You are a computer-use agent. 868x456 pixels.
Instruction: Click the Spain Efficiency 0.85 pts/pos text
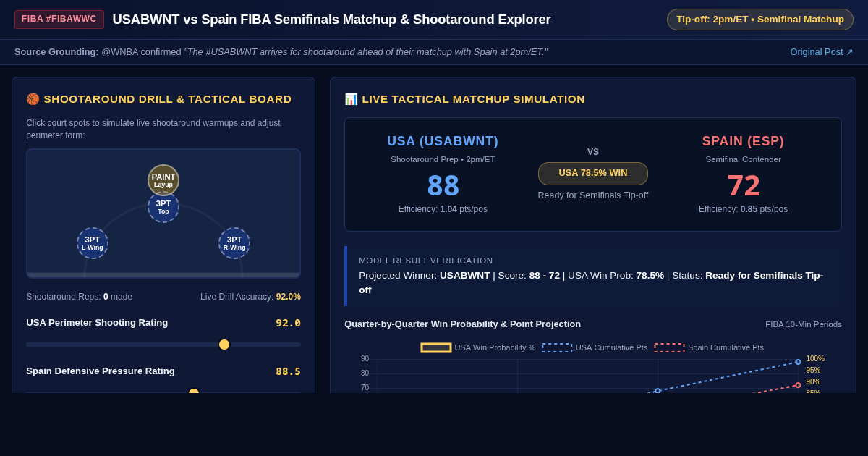click(x=744, y=209)
